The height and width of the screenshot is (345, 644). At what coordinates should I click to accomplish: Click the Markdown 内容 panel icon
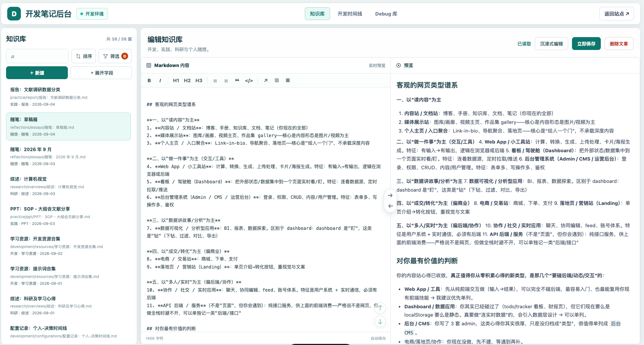pyautogui.click(x=149, y=66)
